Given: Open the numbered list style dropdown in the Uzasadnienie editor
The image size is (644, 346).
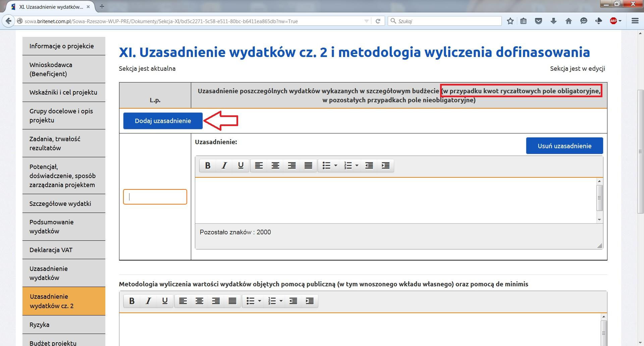Looking at the screenshot, I should 357,165.
